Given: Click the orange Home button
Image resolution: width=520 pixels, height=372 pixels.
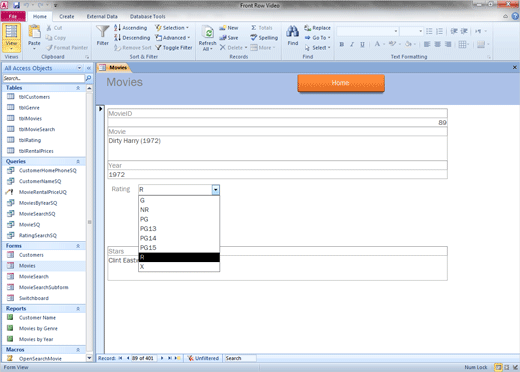Looking at the screenshot, I should pyautogui.click(x=341, y=83).
